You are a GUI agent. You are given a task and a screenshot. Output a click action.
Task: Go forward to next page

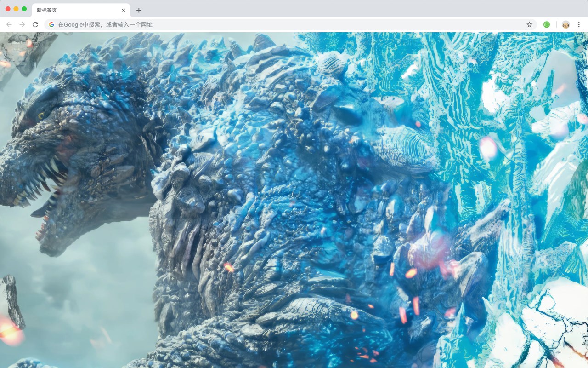[x=22, y=24]
